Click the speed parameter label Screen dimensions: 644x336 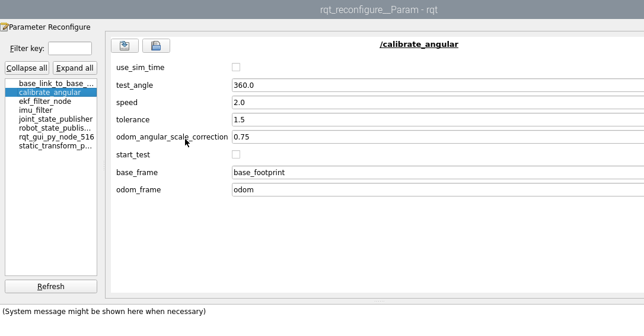pyautogui.click(x=126, y=103)
